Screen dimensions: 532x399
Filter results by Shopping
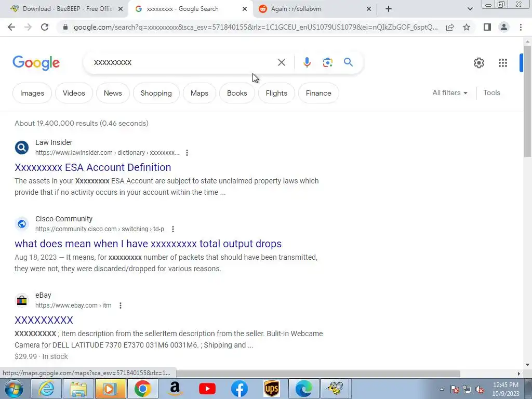pyautogui.click(x=156, y=93)
